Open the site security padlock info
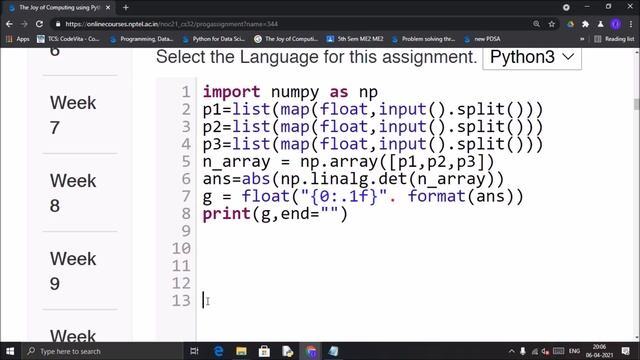 coord(58,24)
